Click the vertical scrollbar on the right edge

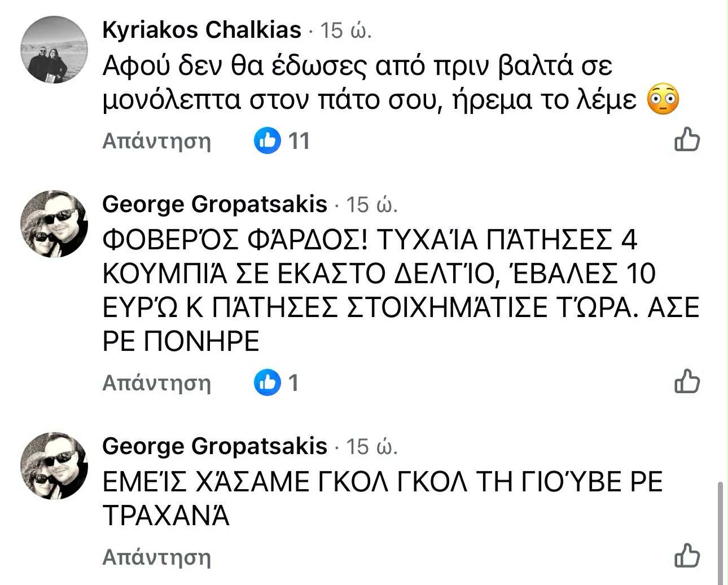pos(720,530)
